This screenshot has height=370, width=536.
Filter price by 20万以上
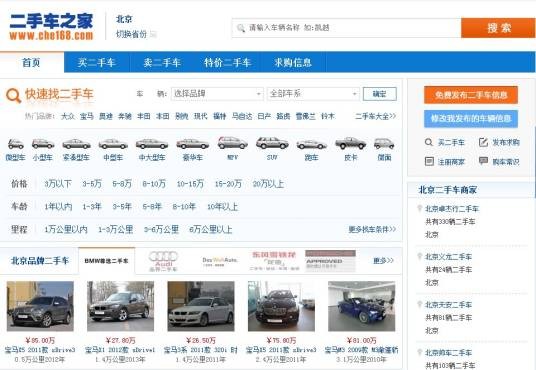tap(268, 184)
